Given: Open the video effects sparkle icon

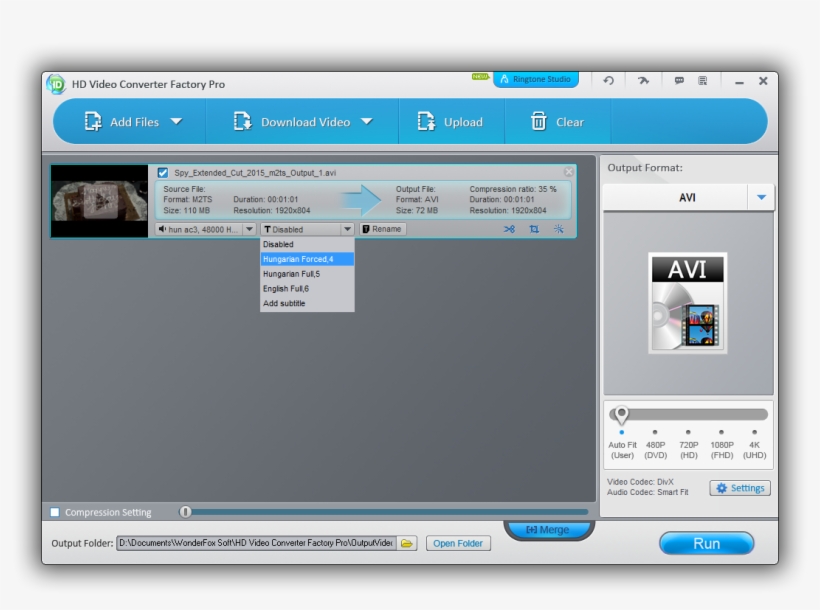Looking at the screenshot, I should [x=559, y=229].
